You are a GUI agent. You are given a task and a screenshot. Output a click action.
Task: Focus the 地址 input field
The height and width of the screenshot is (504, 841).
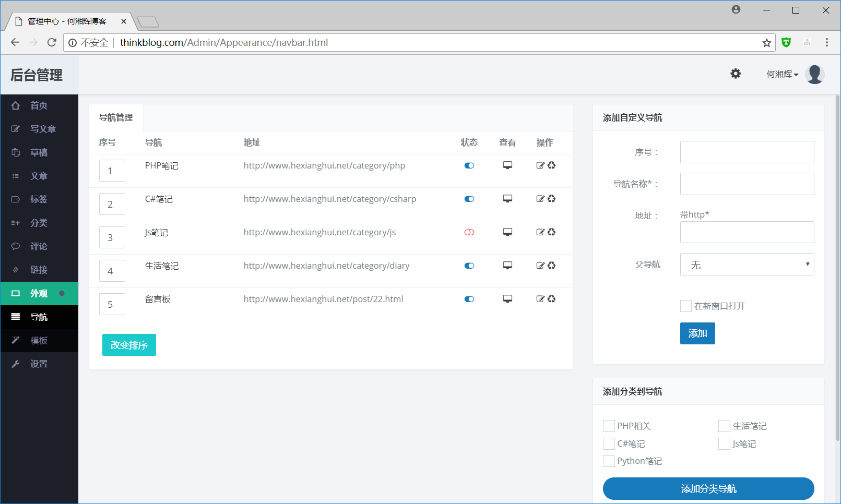tap(747, 232)
